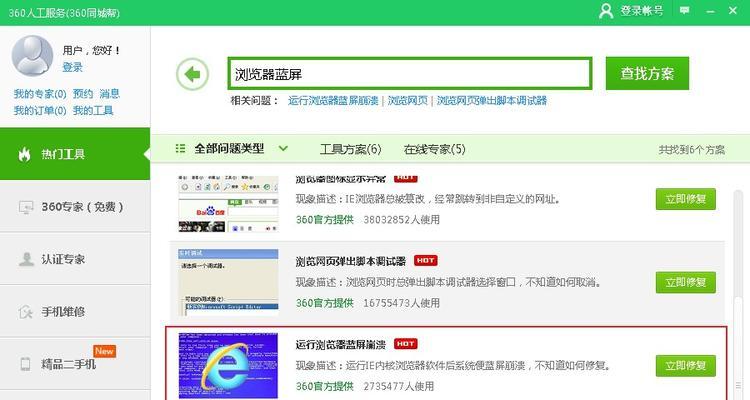Click 立即修复 for IE浏览器总被篡改 item

(685, 199)
